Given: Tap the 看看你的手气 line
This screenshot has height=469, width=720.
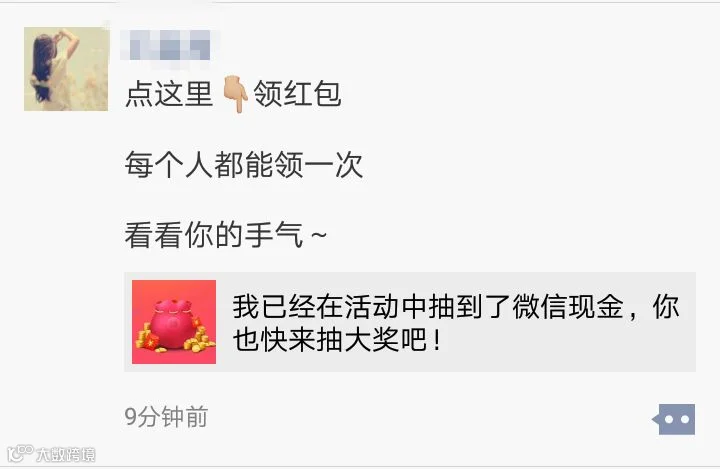Looking at the screenshot, I should coord(225,235).
